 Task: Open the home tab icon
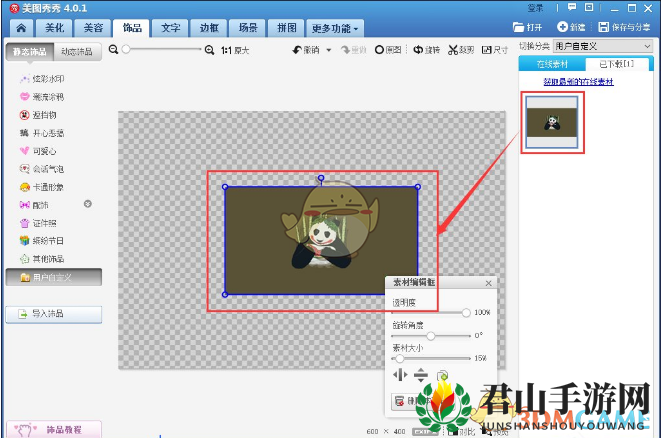click(x=21, y=28)
